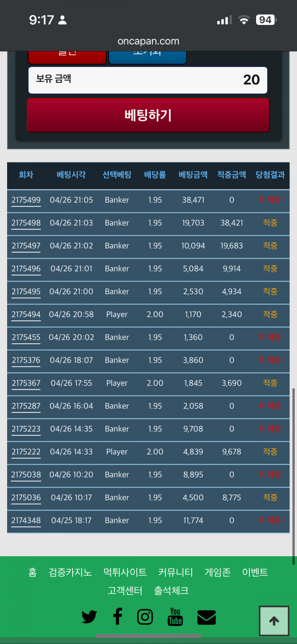This screenshot has width=297, height=644.
Task: Tap the oncapan.com address bar
Action: tap(148, 41)
